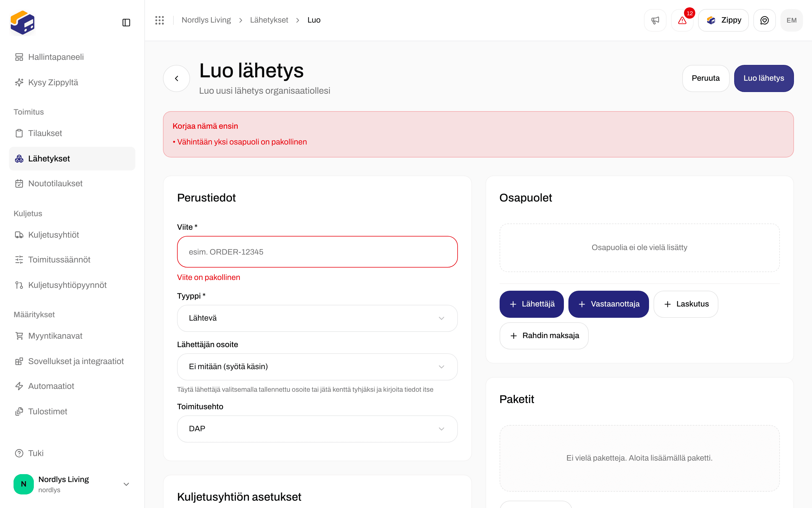The height and width of the screenshot is (508, 812).
Task: Expand Nordlys Living organization switcher
Action: tap(72, 484)
